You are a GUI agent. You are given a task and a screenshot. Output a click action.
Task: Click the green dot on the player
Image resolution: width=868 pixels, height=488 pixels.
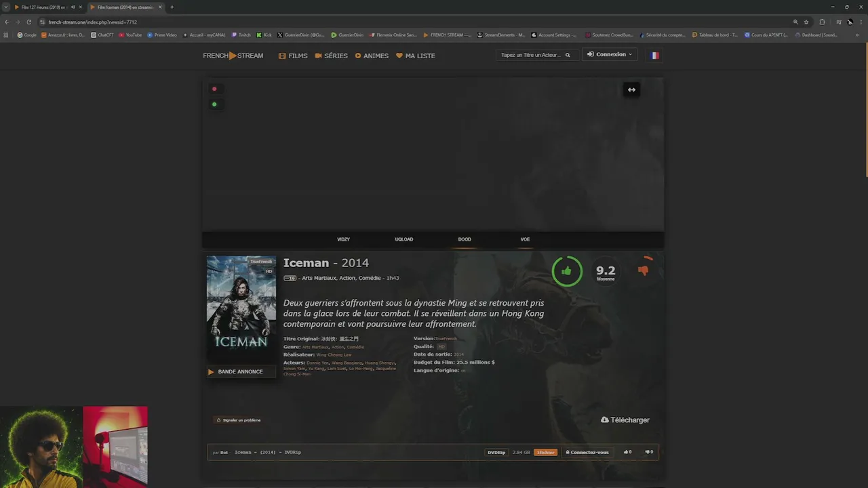pyautogui.click(x=214, y=104)
